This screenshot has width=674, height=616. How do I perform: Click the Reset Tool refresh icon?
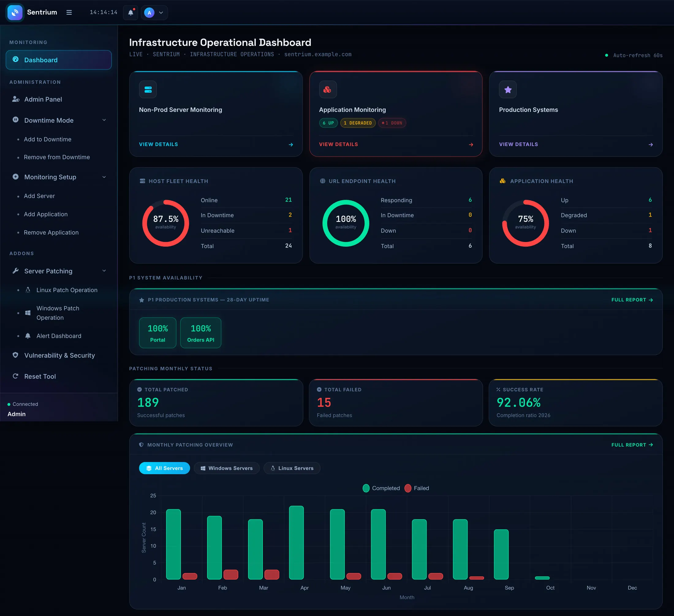click(x=15, y=376)
